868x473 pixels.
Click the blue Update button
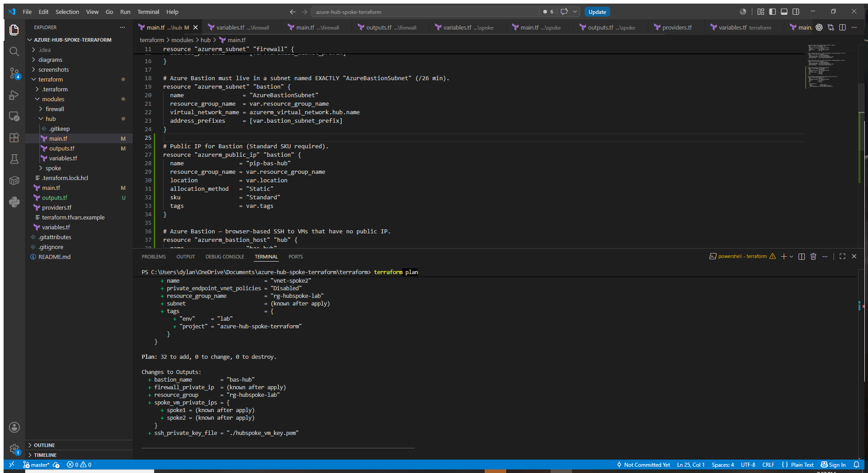click(x=597, y=12)
